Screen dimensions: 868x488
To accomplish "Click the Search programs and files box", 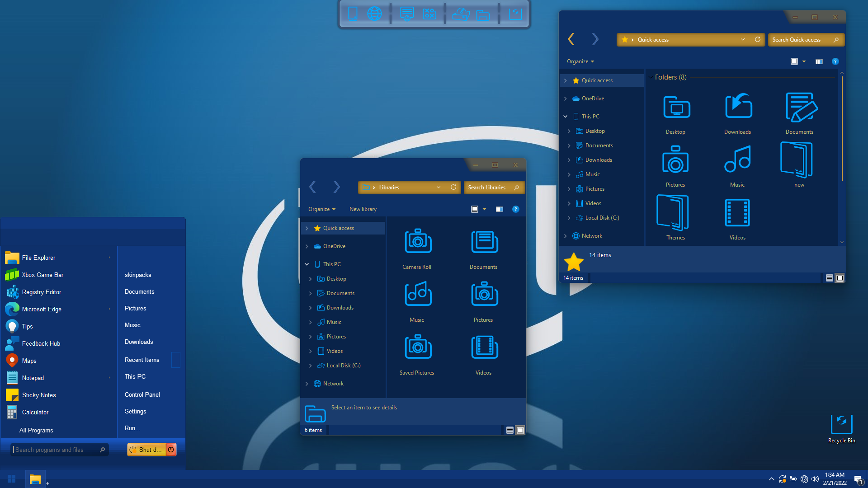I will [54, 450].
